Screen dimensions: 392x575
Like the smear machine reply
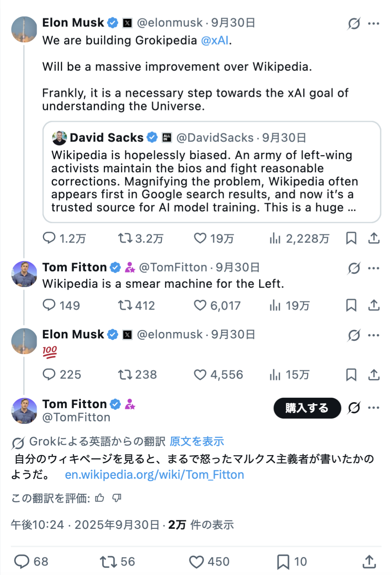coord(200,306)
